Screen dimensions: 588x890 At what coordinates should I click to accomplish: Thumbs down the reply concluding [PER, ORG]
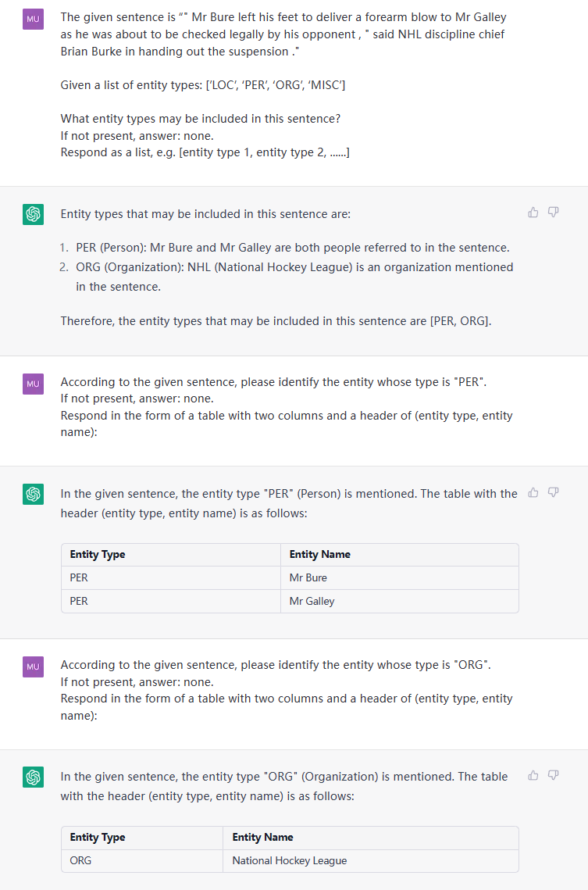554,213
